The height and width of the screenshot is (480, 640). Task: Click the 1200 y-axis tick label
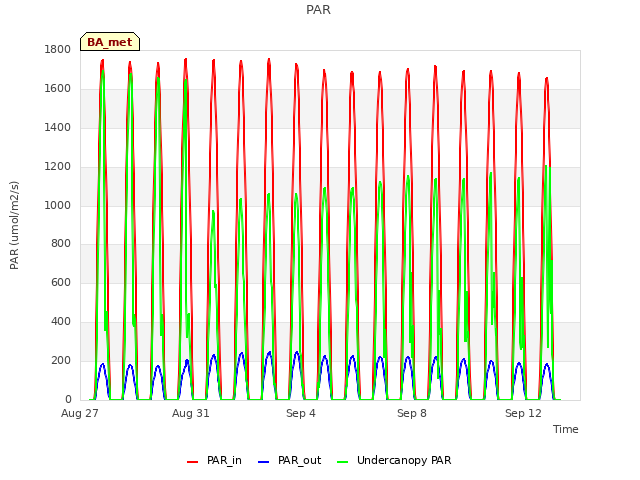click(58, 166)
